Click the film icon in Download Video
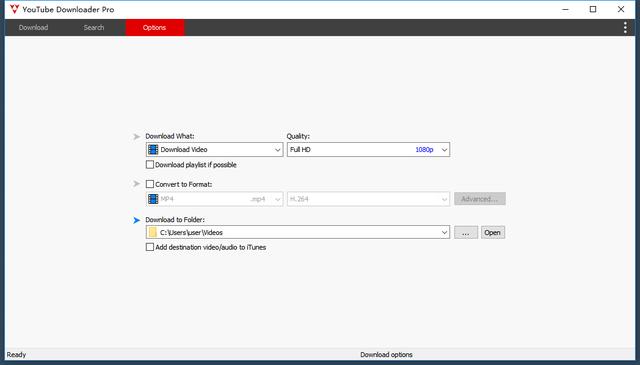Image resolution: width=640 pixels, height=365 pixels. tap(153, 150)
